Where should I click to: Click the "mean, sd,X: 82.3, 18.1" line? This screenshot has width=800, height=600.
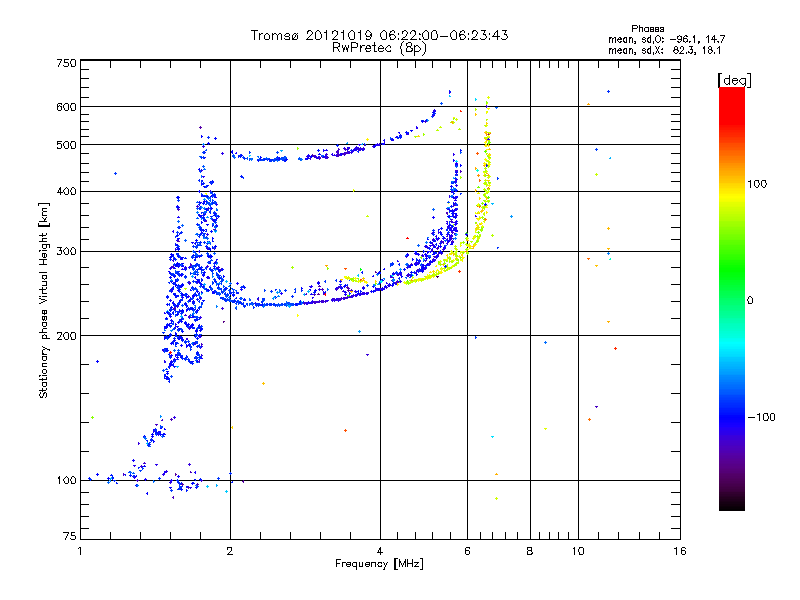point(664,50)
